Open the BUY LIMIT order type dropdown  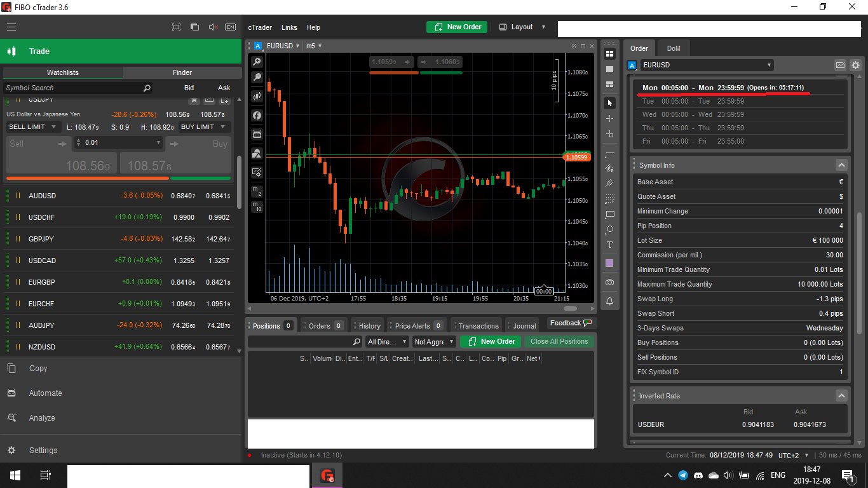205,127
